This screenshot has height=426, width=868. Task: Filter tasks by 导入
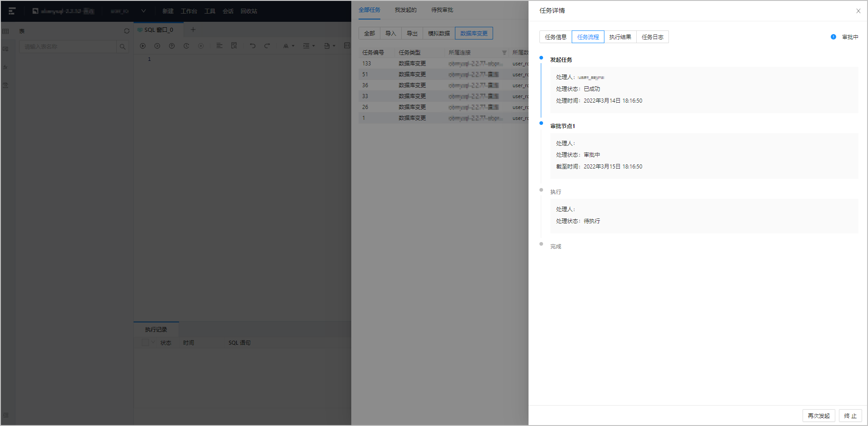click(x=391, y=33)
